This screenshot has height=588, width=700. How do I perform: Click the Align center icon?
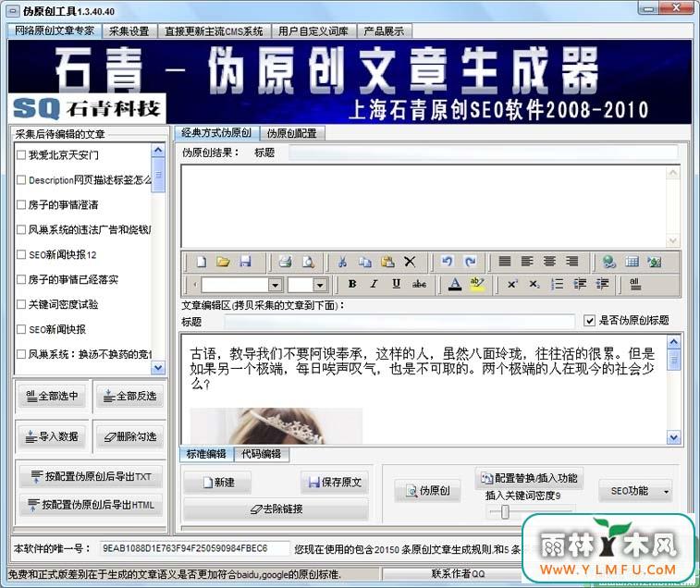[549, 262]
